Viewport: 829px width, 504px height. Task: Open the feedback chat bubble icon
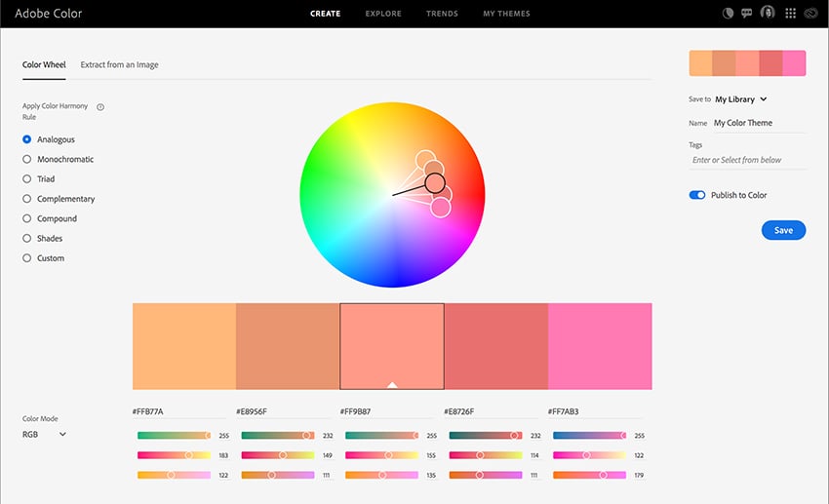(x=746, y=14)
